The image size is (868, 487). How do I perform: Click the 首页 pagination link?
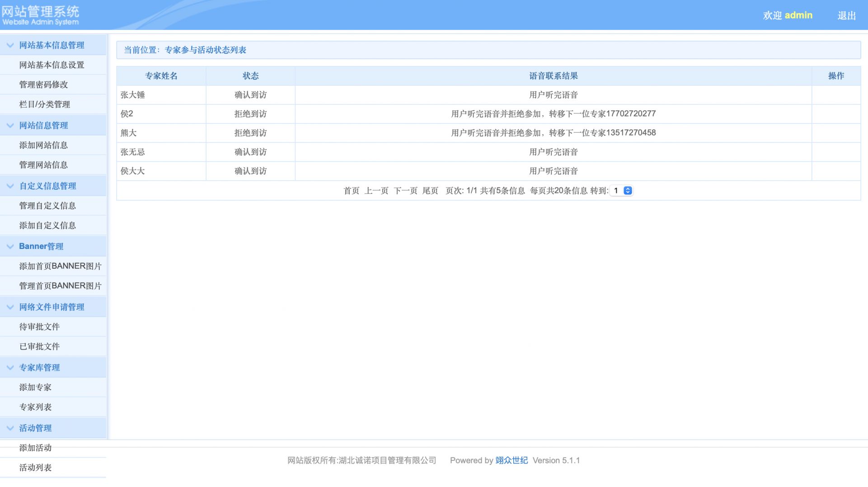click(351, 191)
